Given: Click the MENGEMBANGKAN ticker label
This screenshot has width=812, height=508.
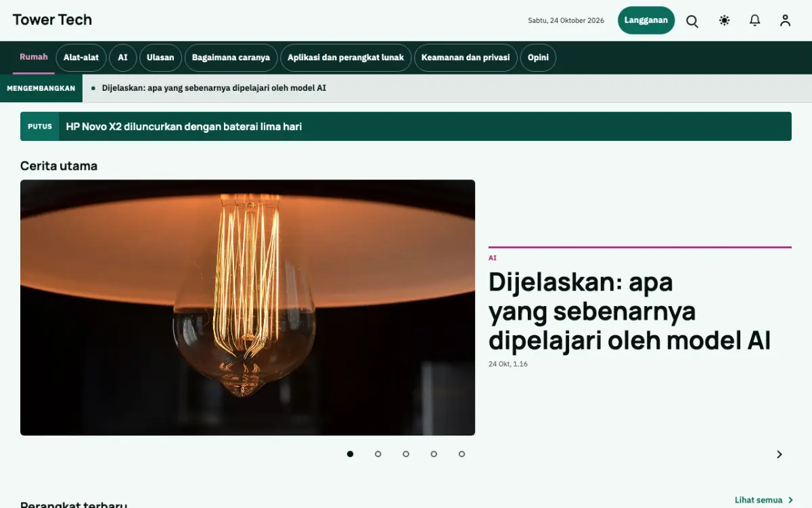Looking at the screenshot, I should (x=41, y=88).
